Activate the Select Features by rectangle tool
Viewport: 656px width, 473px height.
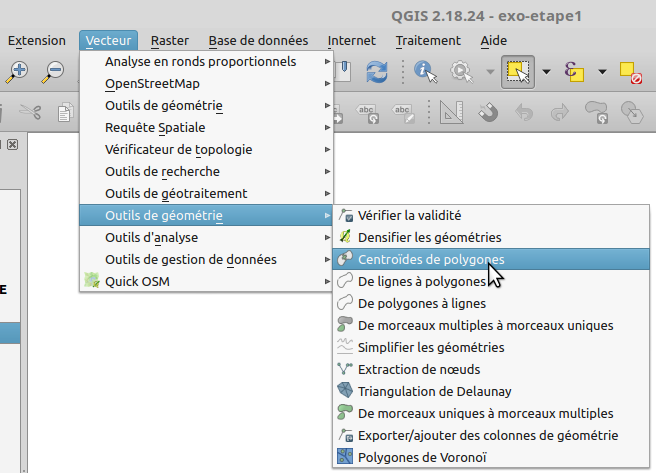tap(518, 71)
